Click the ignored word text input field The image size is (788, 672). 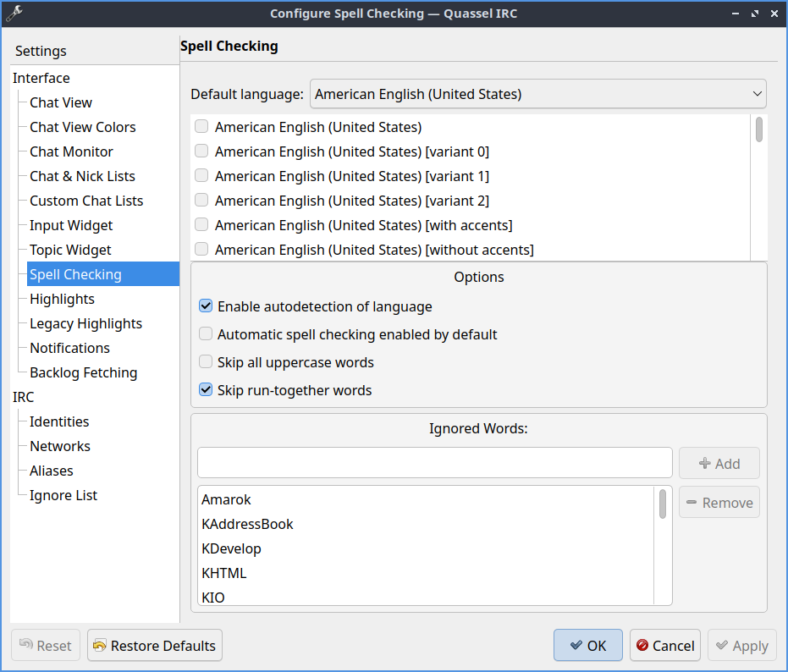435,463
